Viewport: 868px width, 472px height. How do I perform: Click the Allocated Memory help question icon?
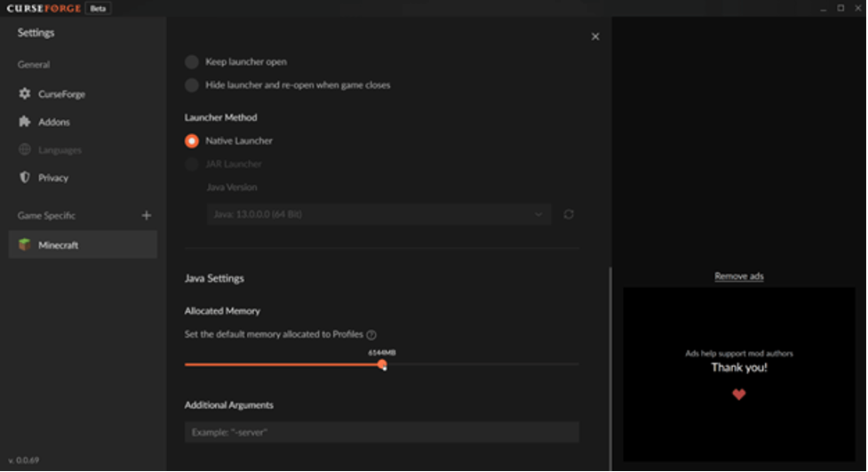tap(371, 335)
